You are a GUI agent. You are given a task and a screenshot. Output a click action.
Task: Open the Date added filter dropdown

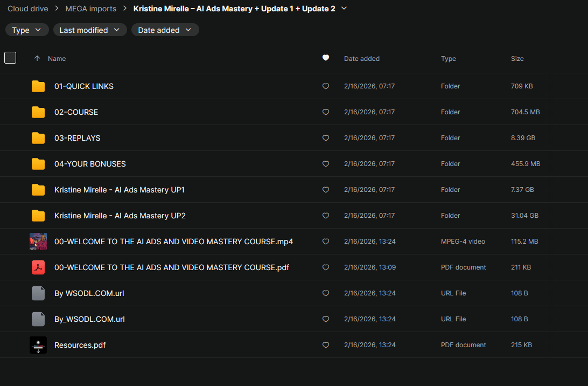click(x=165, y=30)
